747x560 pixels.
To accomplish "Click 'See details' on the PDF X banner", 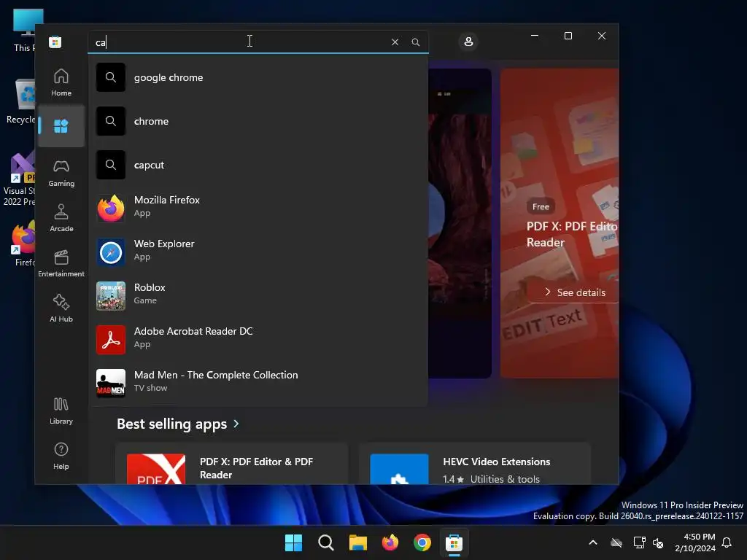I will click(x=575, y=292).
